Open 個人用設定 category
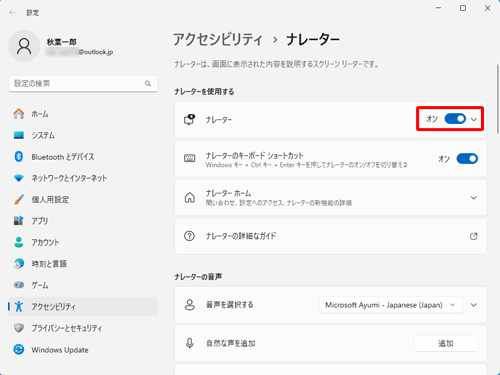 pyautogui.click(x=83, y=199)
